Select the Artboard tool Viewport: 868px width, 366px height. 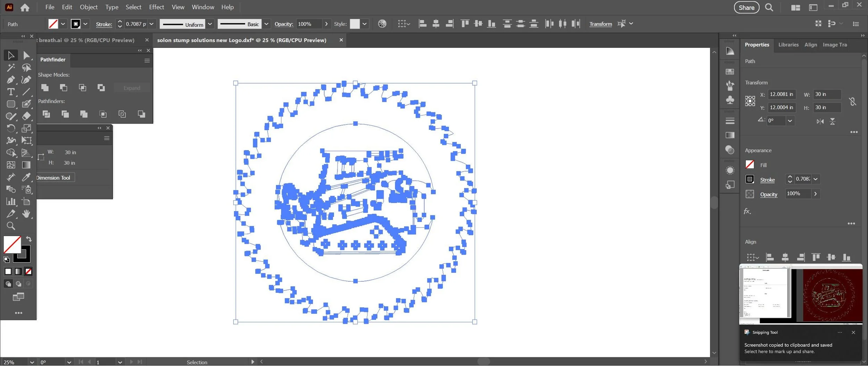(x=26, y=202)
